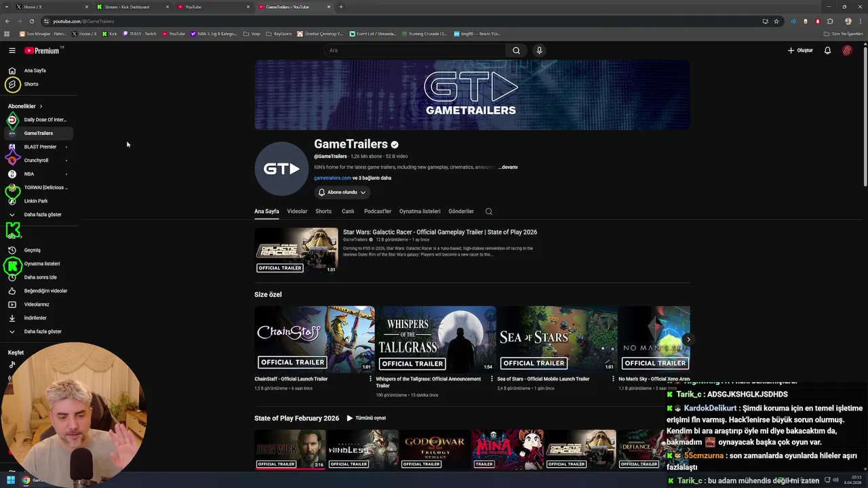Open GameTrailers subscription in sidebar
The image size is (868, 488).
[38, 134]
